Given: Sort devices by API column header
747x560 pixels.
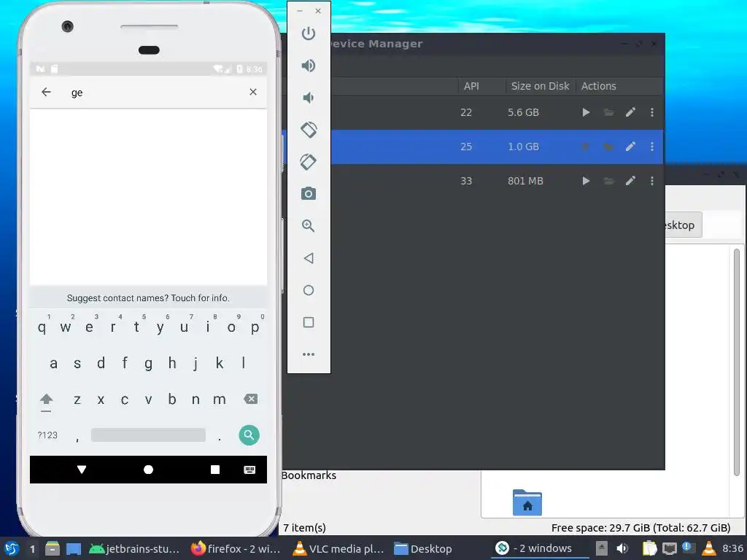Looking at the screenshot, I should [471, 86].
